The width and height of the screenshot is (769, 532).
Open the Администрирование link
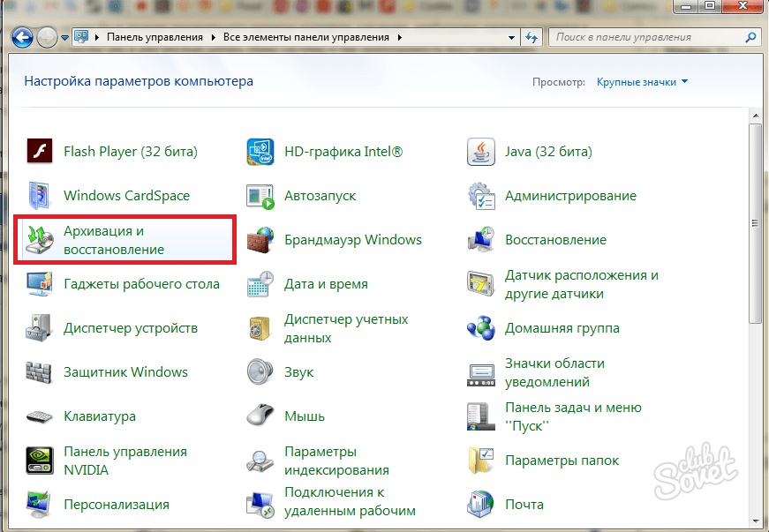click(x=570, y=196)
